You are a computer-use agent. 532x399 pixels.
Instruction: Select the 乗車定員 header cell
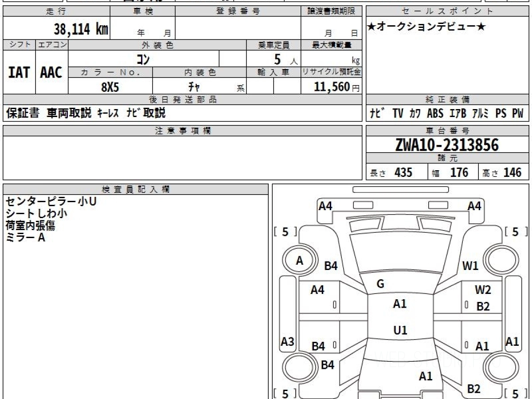(x=274, y=45)
